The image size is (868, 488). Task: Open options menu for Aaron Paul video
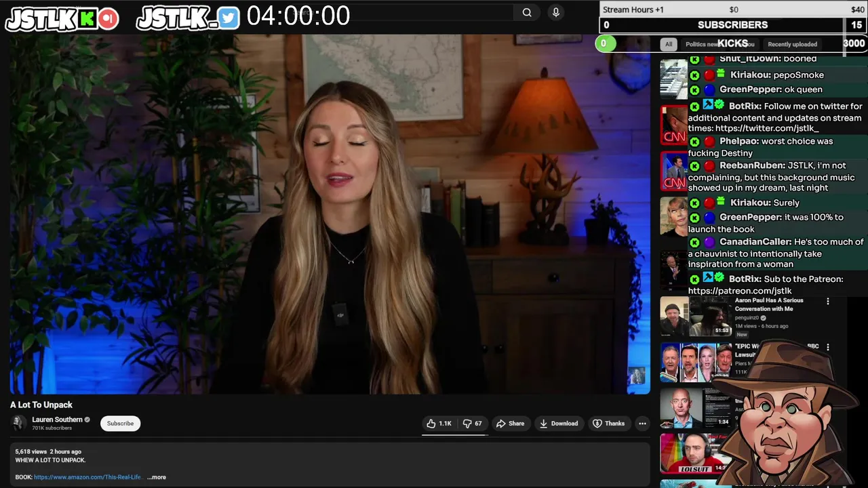827,301
